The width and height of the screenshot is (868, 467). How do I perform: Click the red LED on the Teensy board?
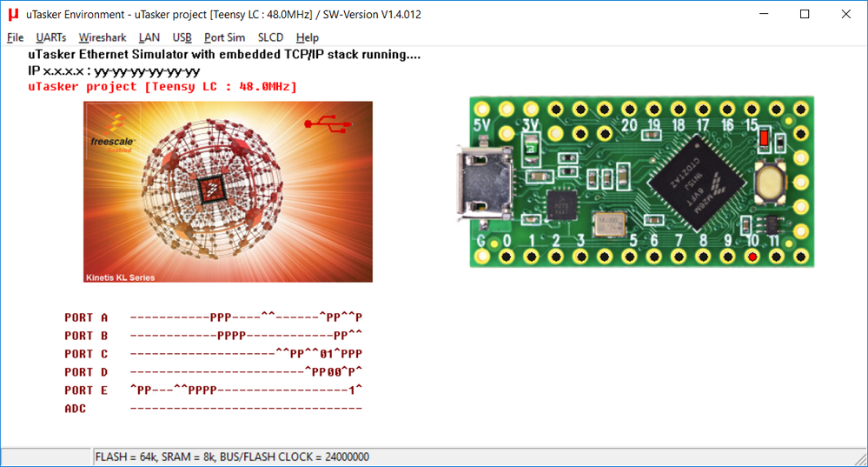(x=764, y=137)
